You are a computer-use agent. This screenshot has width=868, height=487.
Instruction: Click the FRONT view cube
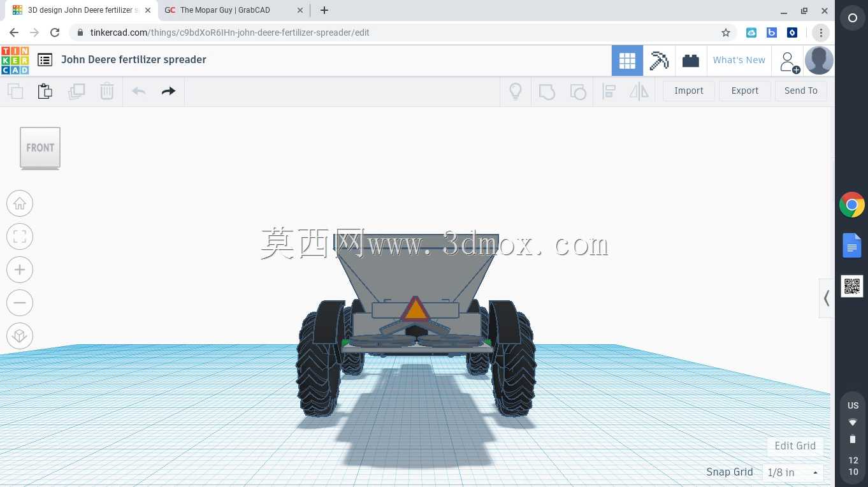pos(40,148)
